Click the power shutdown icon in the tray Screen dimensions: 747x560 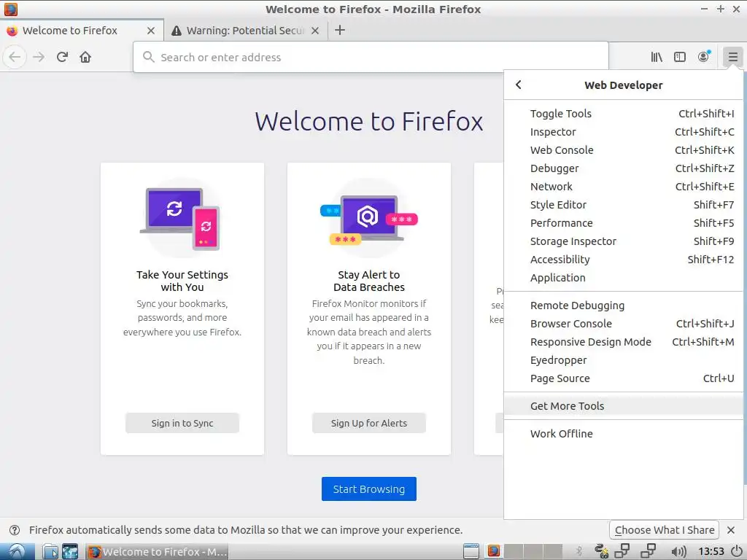[737, 551]
